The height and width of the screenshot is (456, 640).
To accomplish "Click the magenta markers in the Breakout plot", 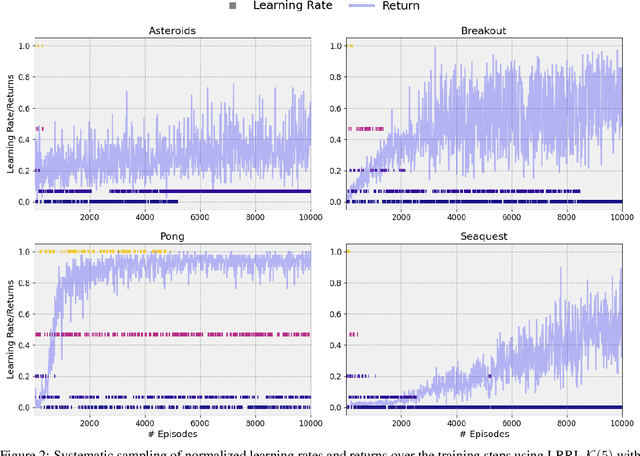I will tap(366, 129).
